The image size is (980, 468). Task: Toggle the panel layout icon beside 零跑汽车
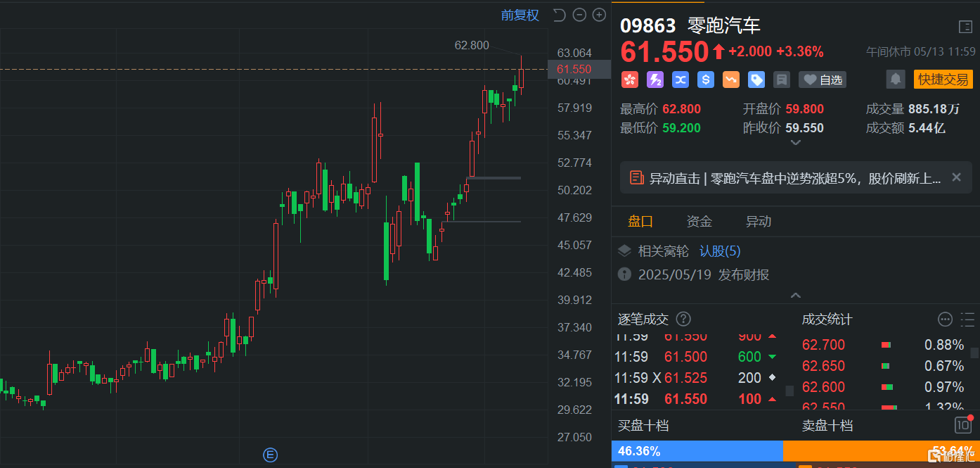pyautogui.click(x=965, y=27)
